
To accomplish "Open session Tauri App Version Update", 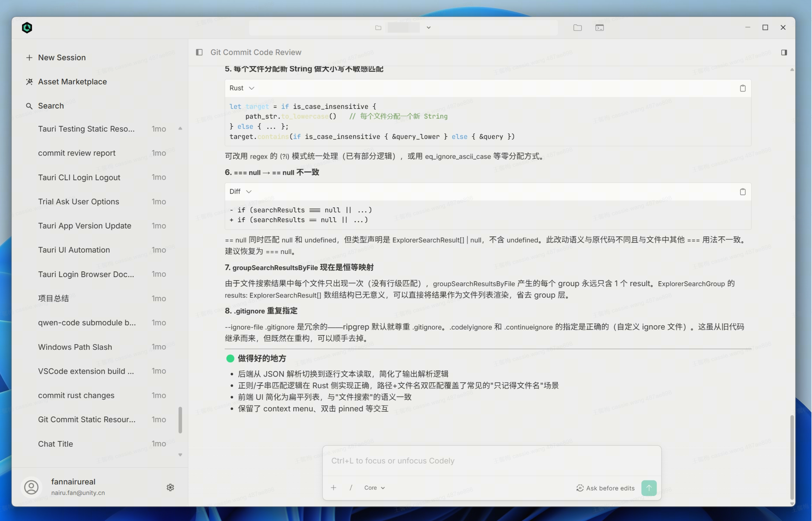I will pyautogui.click(x=102, y=226).
